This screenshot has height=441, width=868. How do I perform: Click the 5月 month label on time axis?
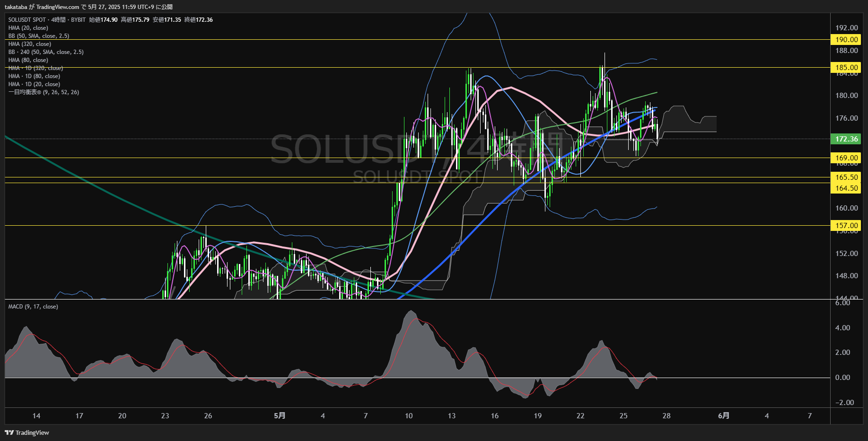click(280, 416)
